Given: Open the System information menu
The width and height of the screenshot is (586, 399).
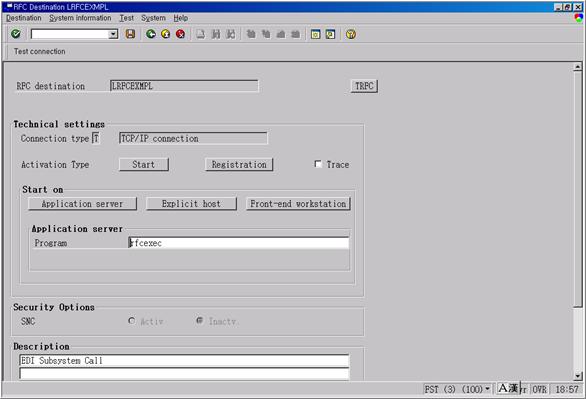Looking at the screenshot, I should (x=80, y=18).
